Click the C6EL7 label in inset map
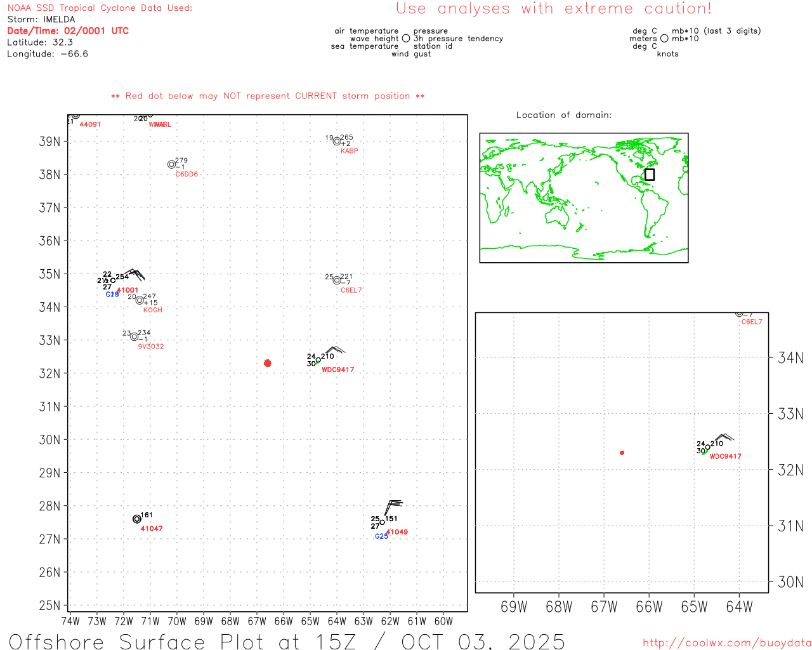This screenshot has width=812, height=650. pyautogui.click(x=752, y=322)
